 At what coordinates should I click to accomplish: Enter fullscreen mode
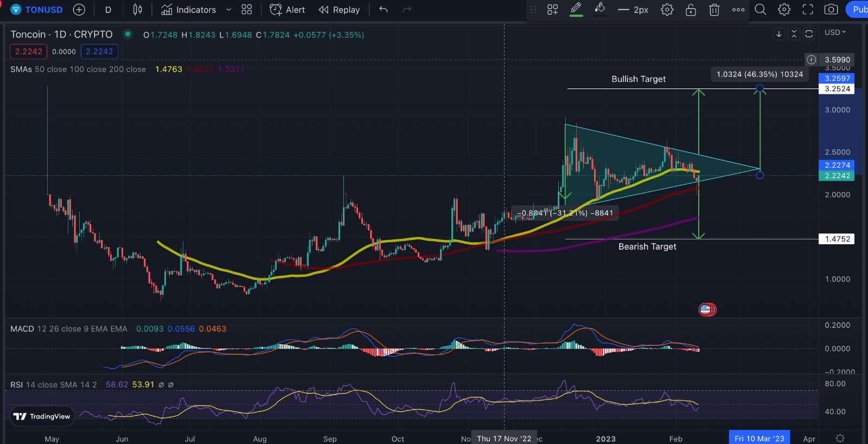click(808, 10)
